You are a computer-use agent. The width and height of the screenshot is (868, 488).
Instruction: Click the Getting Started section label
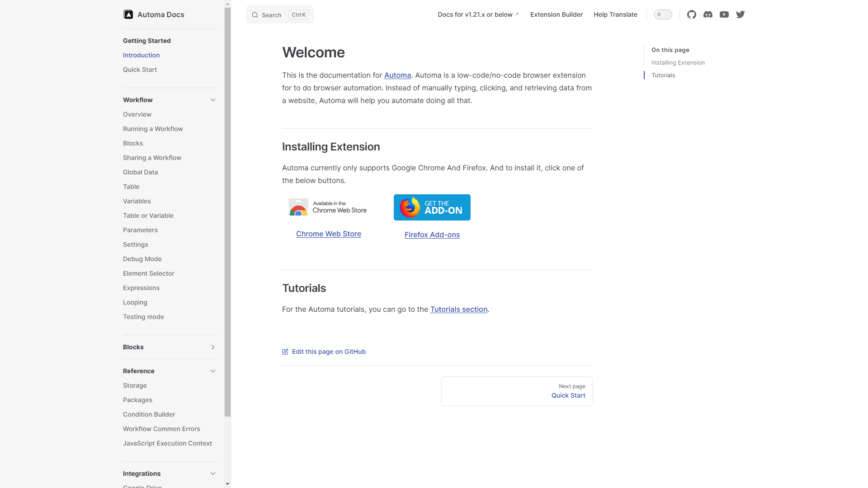click(147, 41)
